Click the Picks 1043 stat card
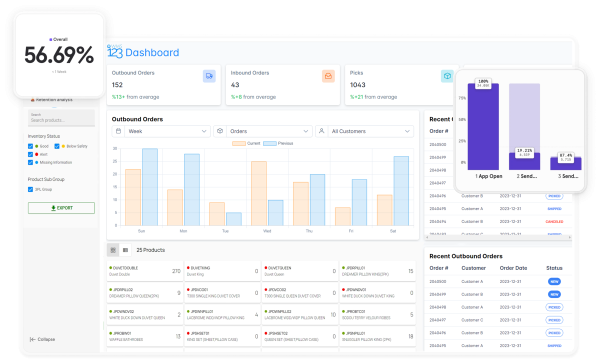The width and height of the screenshot is (600, 360). [x=399, y=85]
